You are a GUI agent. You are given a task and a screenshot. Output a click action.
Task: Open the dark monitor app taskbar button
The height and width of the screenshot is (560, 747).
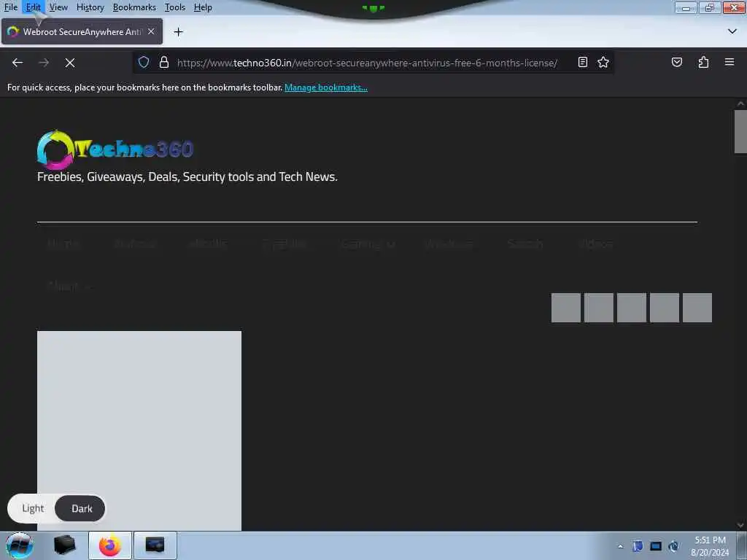(x=155, y=545)
